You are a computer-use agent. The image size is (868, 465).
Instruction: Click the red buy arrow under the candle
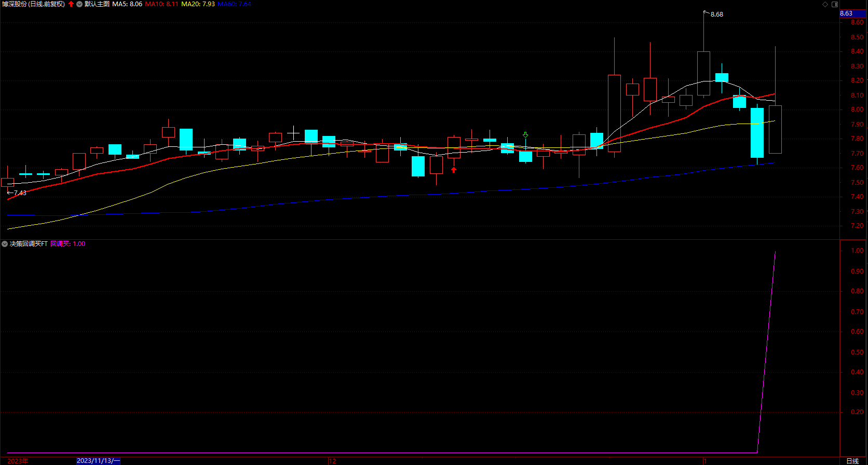454,170
